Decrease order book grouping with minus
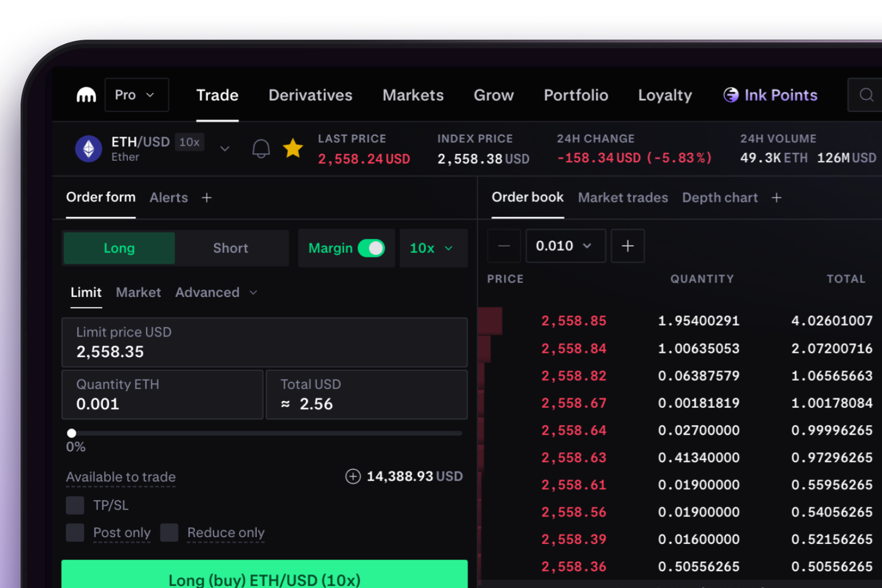Viewport: 882px width, 588px height. (x=504, y=246)
